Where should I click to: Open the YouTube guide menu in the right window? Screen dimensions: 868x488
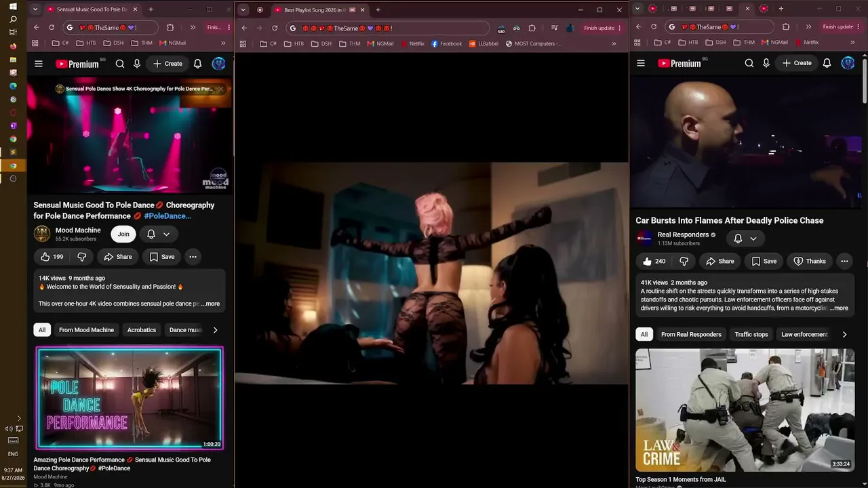tap(641, 63)
